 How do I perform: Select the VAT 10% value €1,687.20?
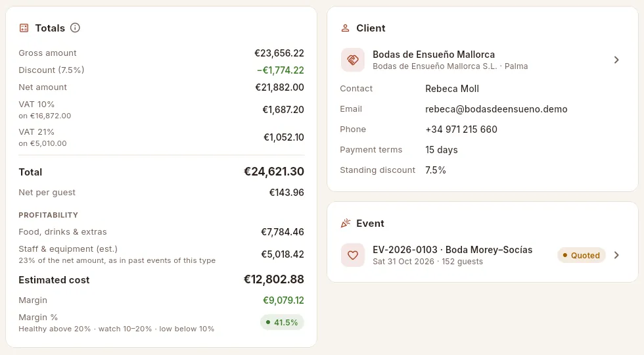pos(283,110)
